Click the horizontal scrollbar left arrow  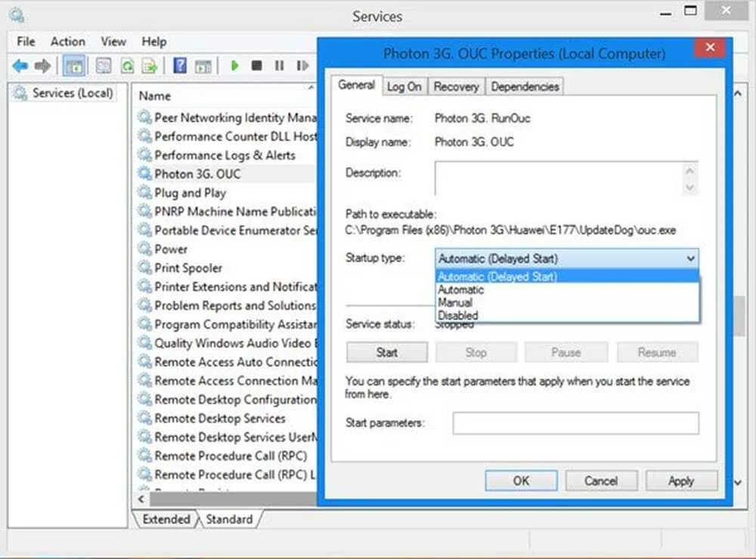[141, 499]
